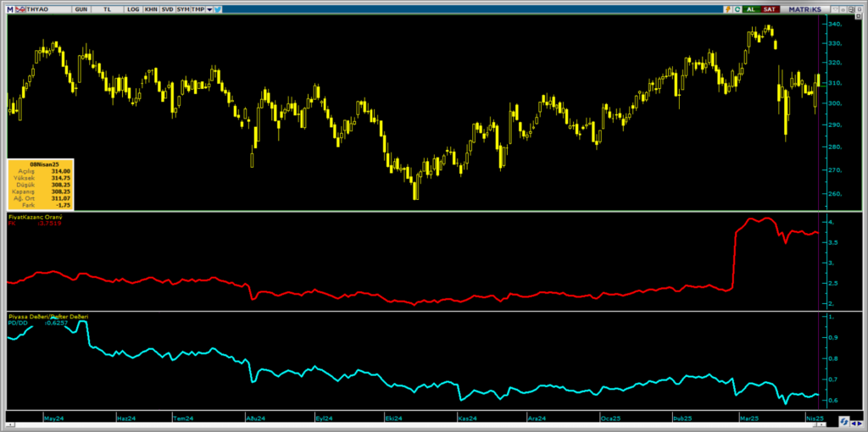Click the SYM toolbar item
The height and width of the screenshot is (432, 868).
pos(183,8)
